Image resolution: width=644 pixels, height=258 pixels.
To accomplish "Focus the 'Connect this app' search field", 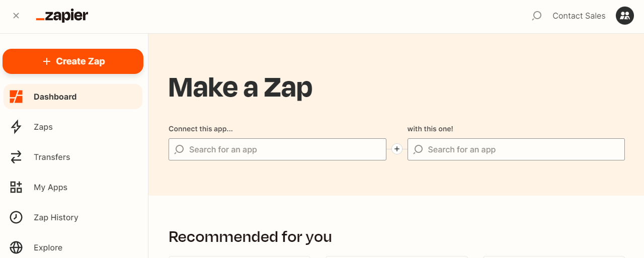I will pos(277,149).
